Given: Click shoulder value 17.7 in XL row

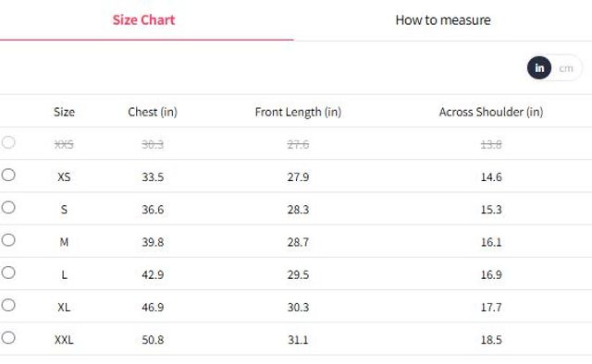Looking at the screenshot, I should (491, 308).
